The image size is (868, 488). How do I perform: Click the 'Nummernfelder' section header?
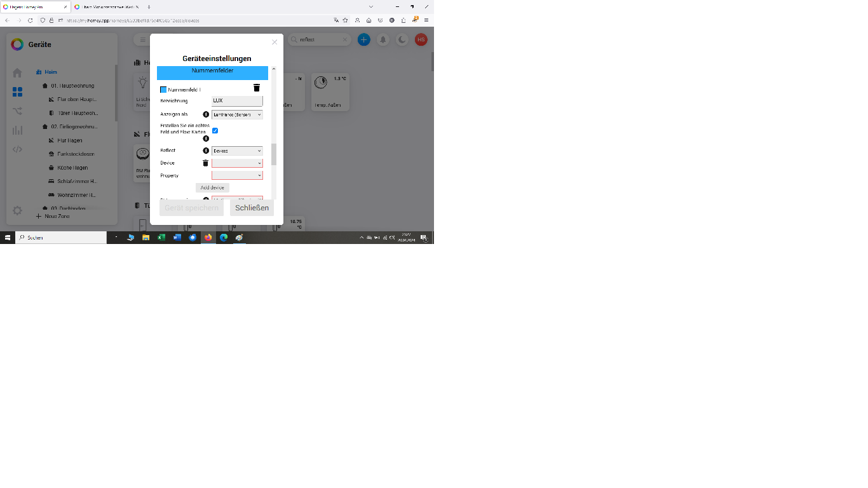(x=212, y=72)
